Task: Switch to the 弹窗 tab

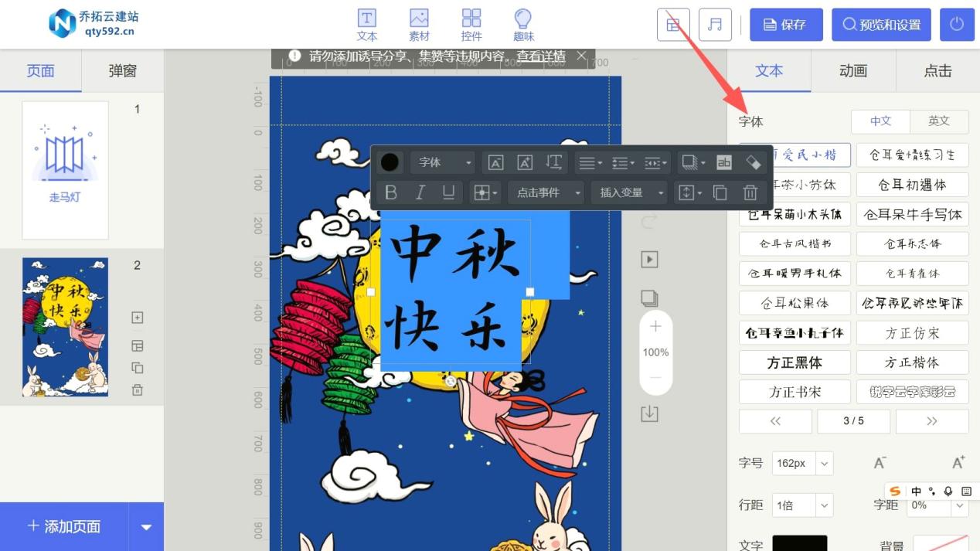Action: pos(122,71)
